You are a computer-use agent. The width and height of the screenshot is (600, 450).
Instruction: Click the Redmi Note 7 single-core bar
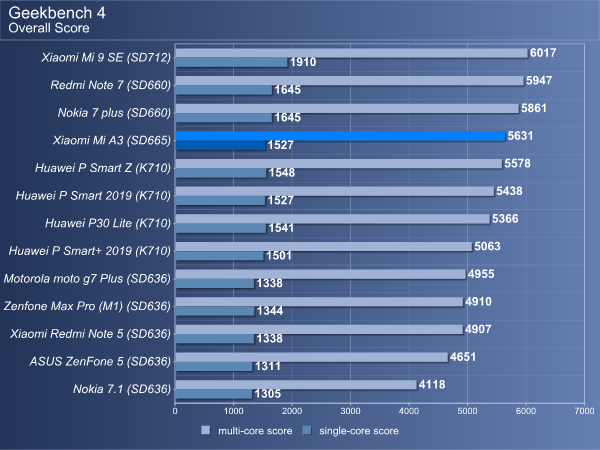click(x=224, y=90)
